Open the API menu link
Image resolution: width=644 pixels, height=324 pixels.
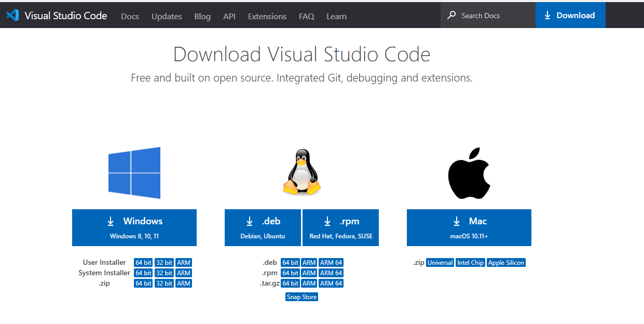(229, 16)
